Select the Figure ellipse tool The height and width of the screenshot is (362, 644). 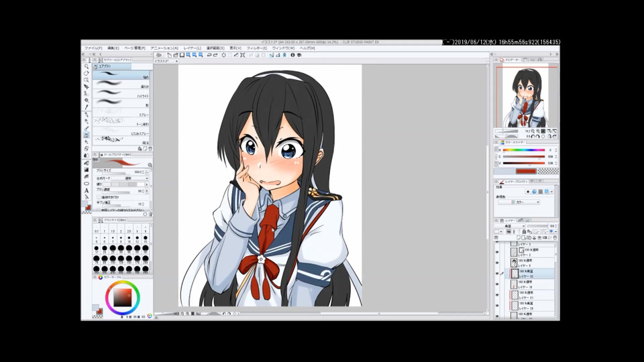(87, 184)
